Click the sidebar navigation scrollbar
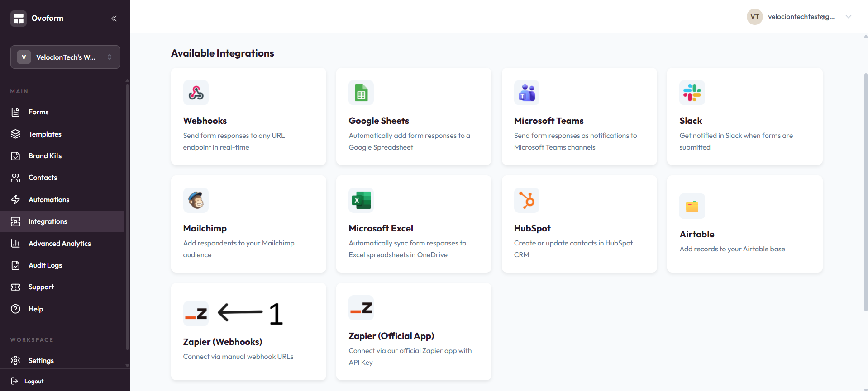Screen dimensions: 868x391 [127, 217]
